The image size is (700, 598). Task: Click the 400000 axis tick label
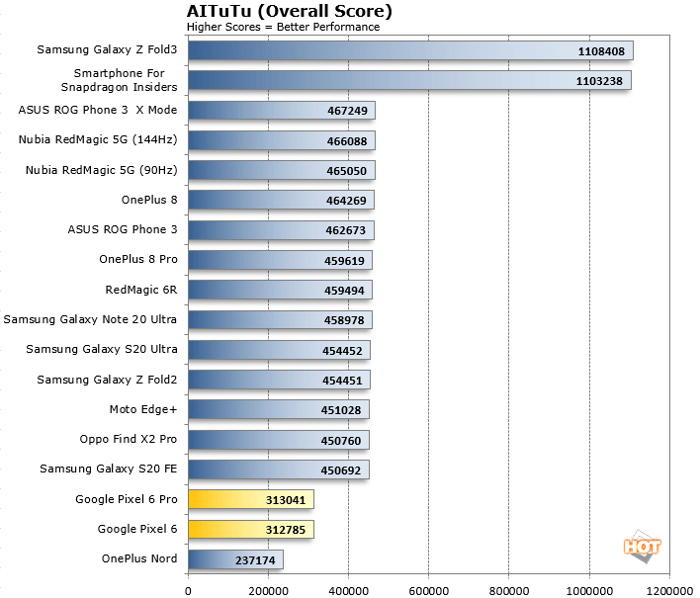point(349,591)
